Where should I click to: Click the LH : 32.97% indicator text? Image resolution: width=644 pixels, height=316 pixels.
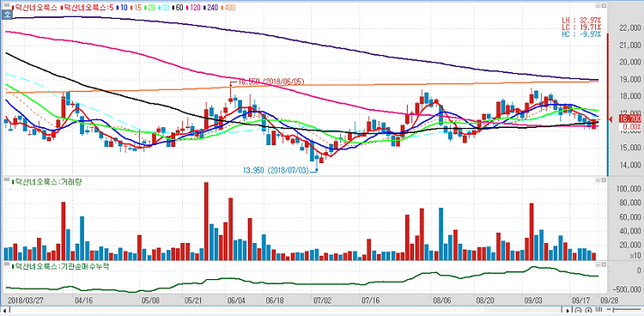pyautogui.click(x=581, y=20)
